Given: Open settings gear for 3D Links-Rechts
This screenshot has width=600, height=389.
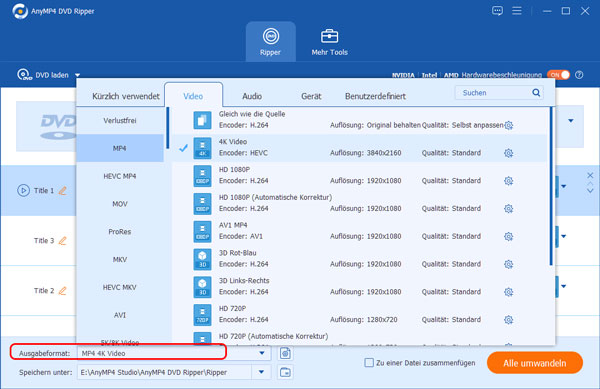Looking at the screenshot, I should pos(509,292).
